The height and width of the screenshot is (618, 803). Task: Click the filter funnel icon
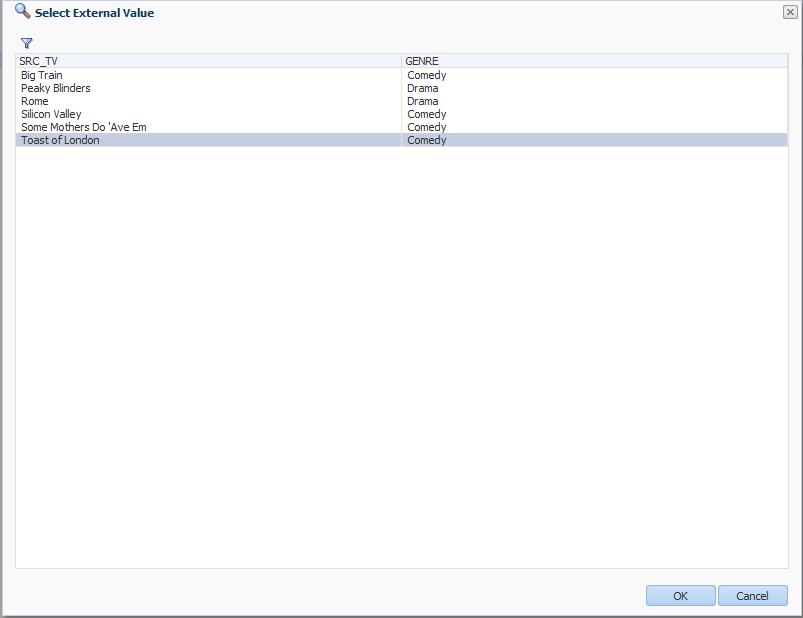[x=27, y=43]
